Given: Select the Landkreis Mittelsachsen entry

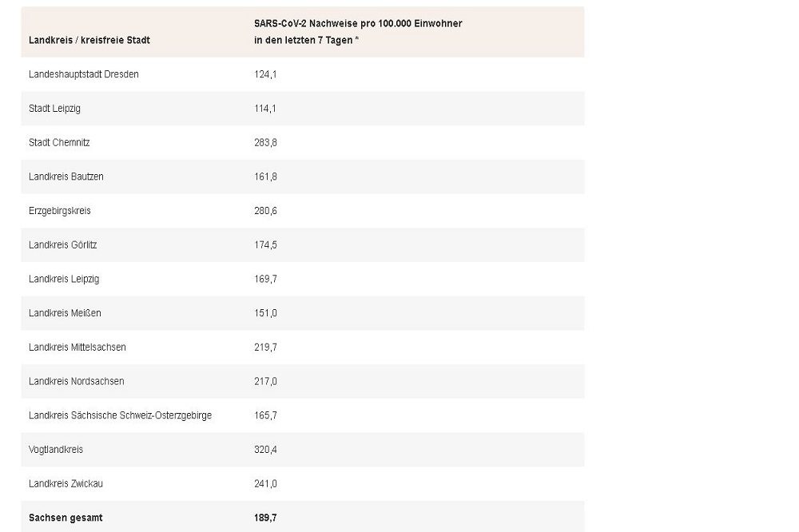Looking at the screenshot, I should coord(78,347).
